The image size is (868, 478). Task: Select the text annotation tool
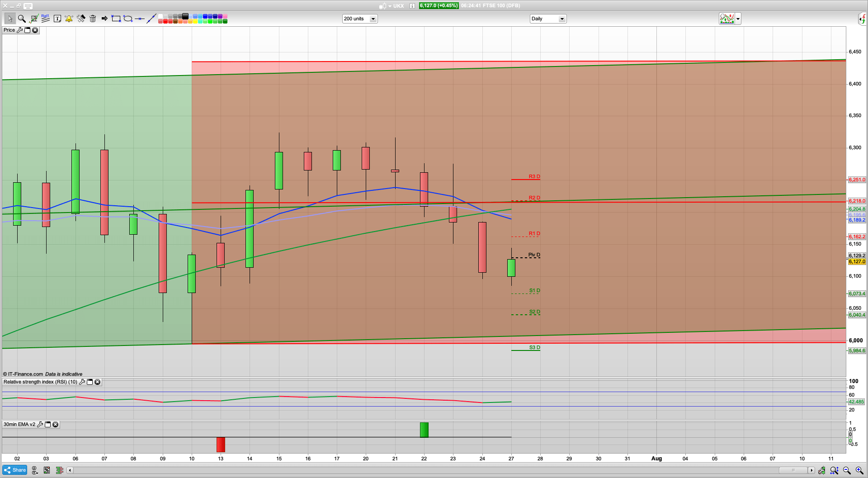[57, 19]
